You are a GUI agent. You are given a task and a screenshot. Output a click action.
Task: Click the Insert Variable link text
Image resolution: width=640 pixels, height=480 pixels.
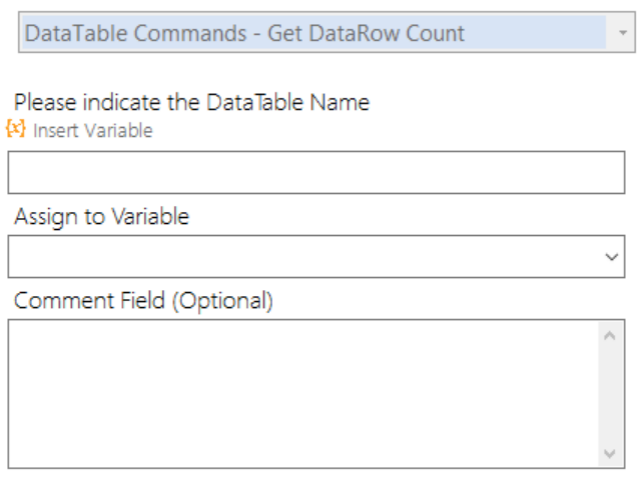(93, 131)
